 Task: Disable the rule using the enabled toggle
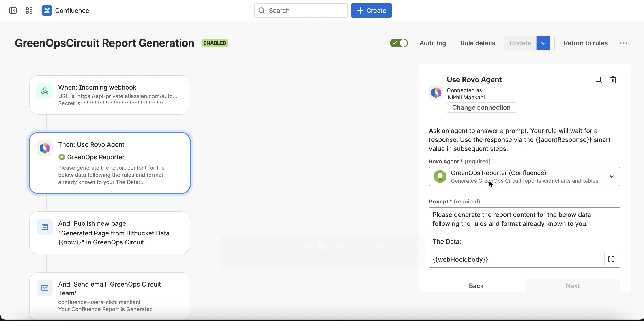pyautogui.click(x=399, y=43)
